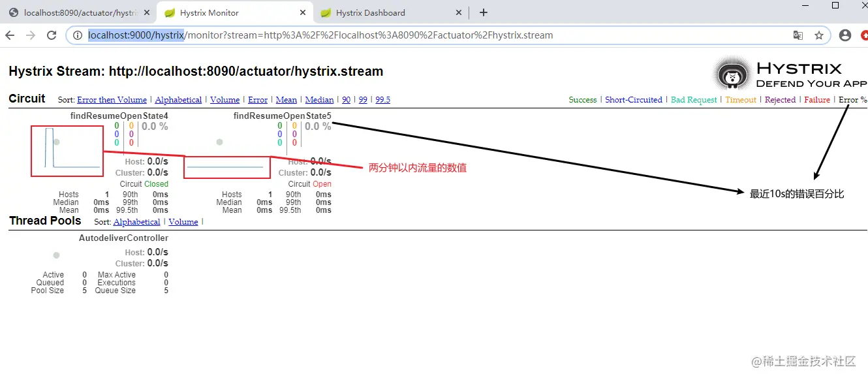Sort circuits by 99.5 percentile

coord(383,100)
